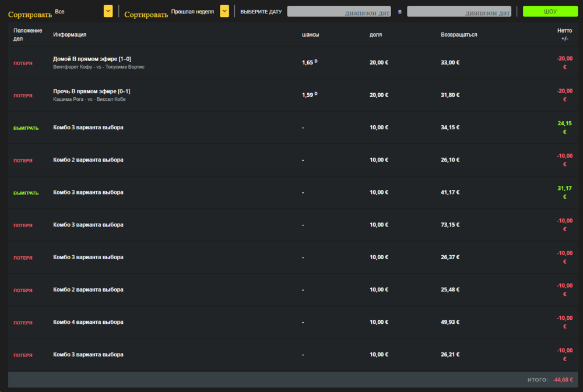Click the 'ВЫБЕРИТЕ ДАТУ' label
Screen dimensions: 583x392
pos(261,12)
